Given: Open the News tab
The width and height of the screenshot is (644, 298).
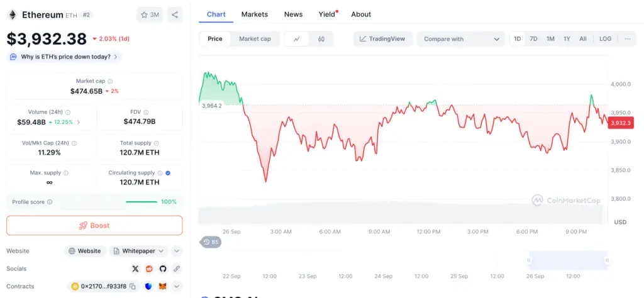Looking at the screenshot, I should coord(293,14).
